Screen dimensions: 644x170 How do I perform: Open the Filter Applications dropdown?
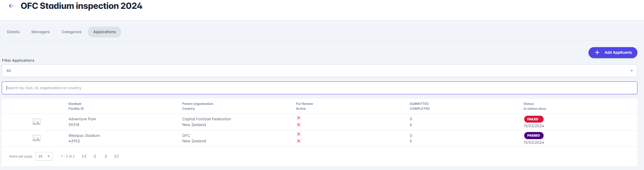point(319,71)
